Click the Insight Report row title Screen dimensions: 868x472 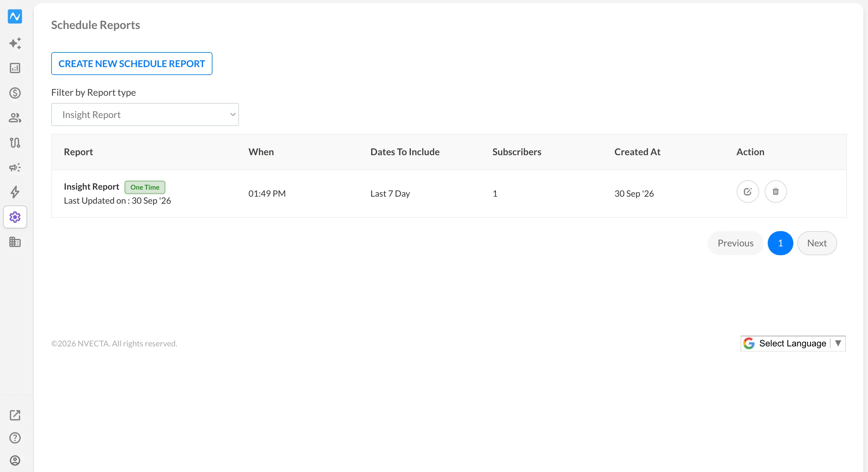pos(92,186)
